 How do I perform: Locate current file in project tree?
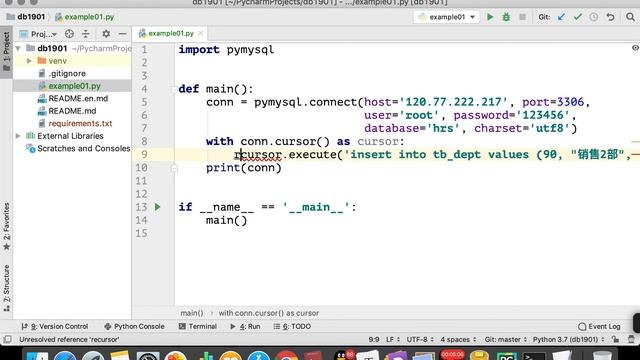click(x=69, y=34)
